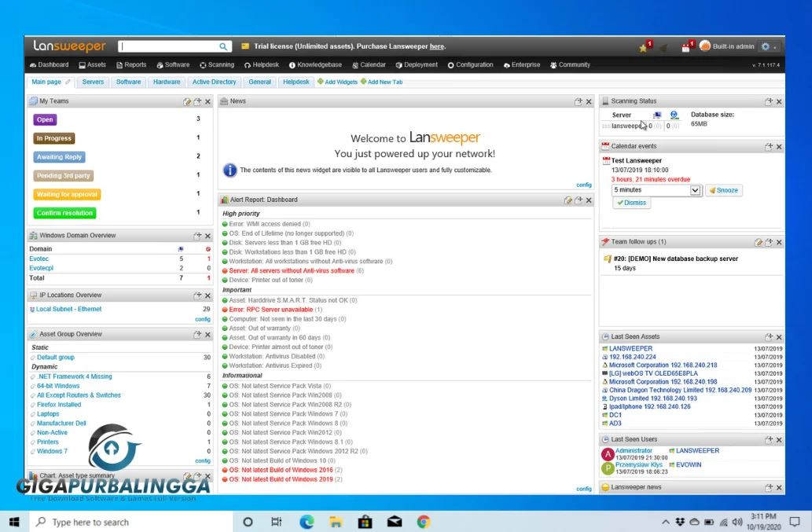Open the Configuration section

tap(476, 65)
